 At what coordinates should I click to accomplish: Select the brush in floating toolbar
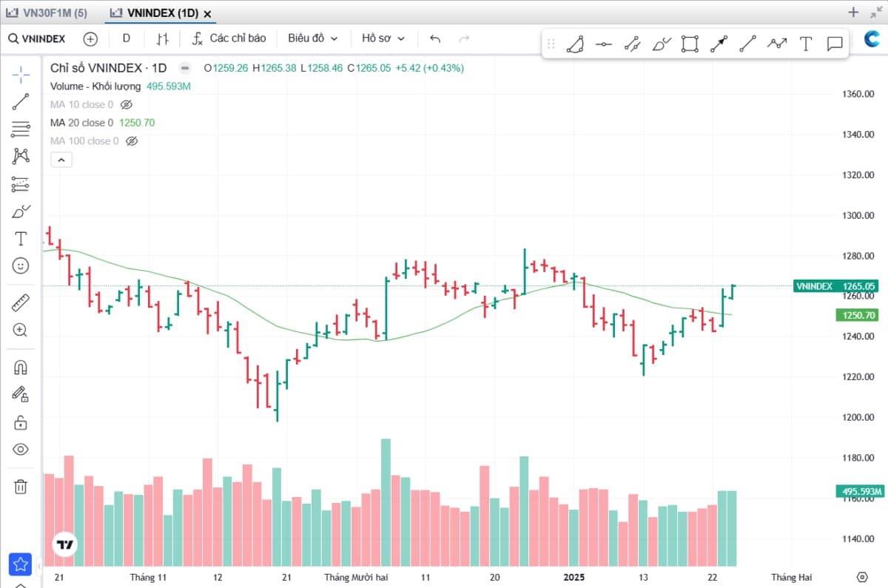[x=661, y=44]
